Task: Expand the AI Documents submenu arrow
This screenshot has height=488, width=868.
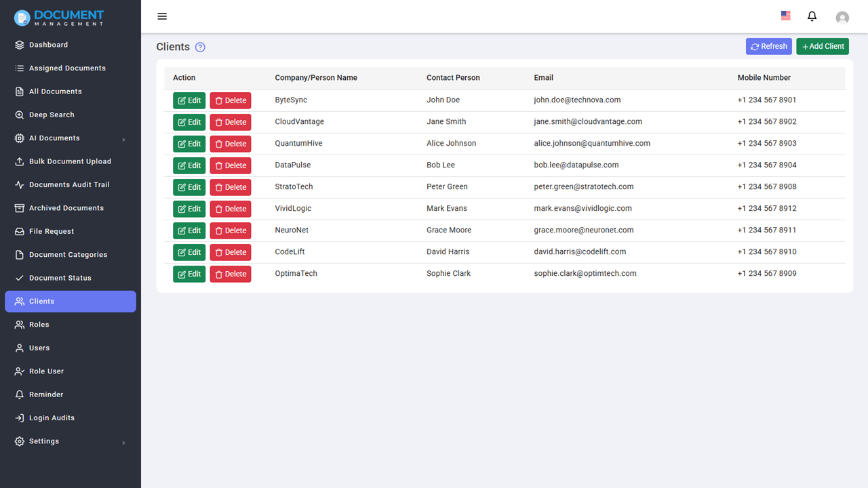Action: 123,140
